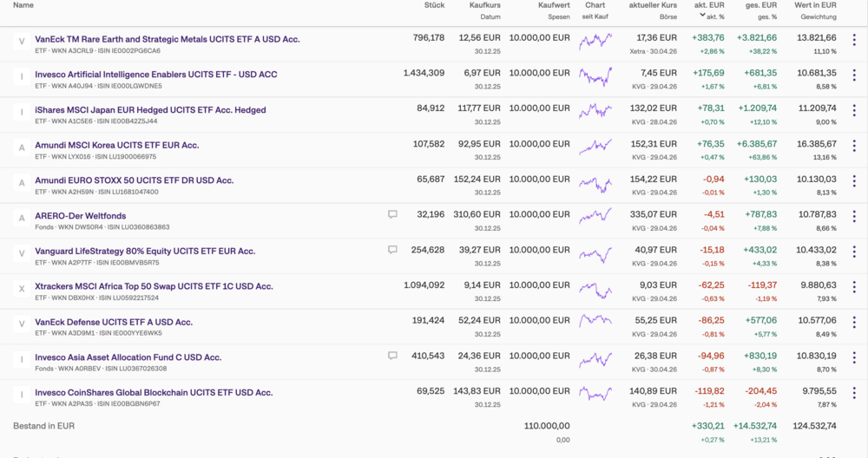Open Amundi MSCI Korea UCITS ETF link
The width and height of the screenshot is (868, 458).
click(117, 145)
